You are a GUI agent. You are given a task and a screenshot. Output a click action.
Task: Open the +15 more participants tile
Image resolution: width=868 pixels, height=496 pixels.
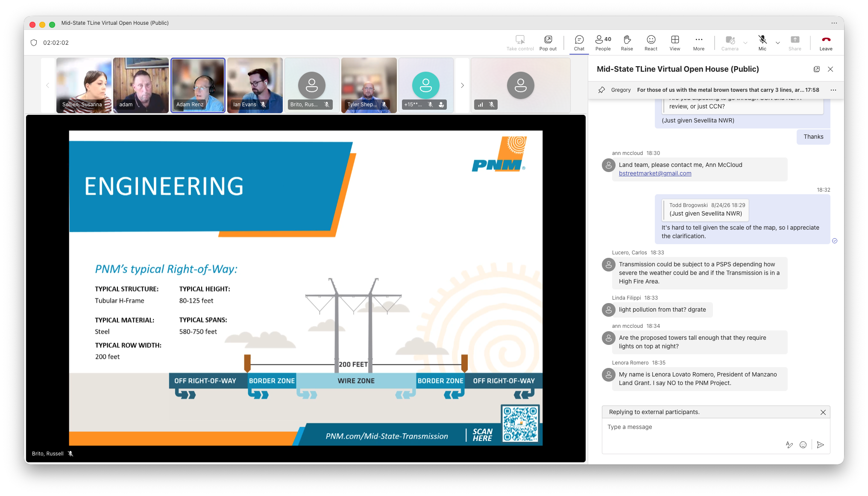pyautogui.click(x=426, y=85)
